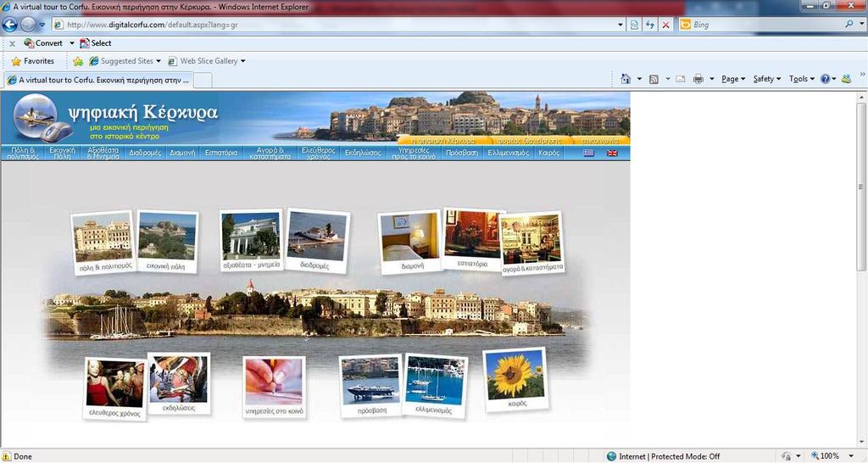Open the Convert dropdown arrow
868x463 pixels.
tap(71, 43)
